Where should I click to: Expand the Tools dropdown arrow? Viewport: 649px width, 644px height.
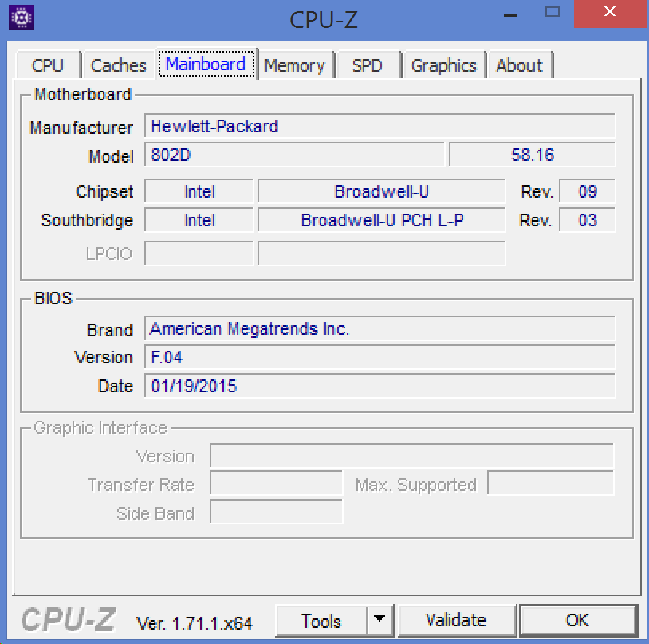point(380,620)
